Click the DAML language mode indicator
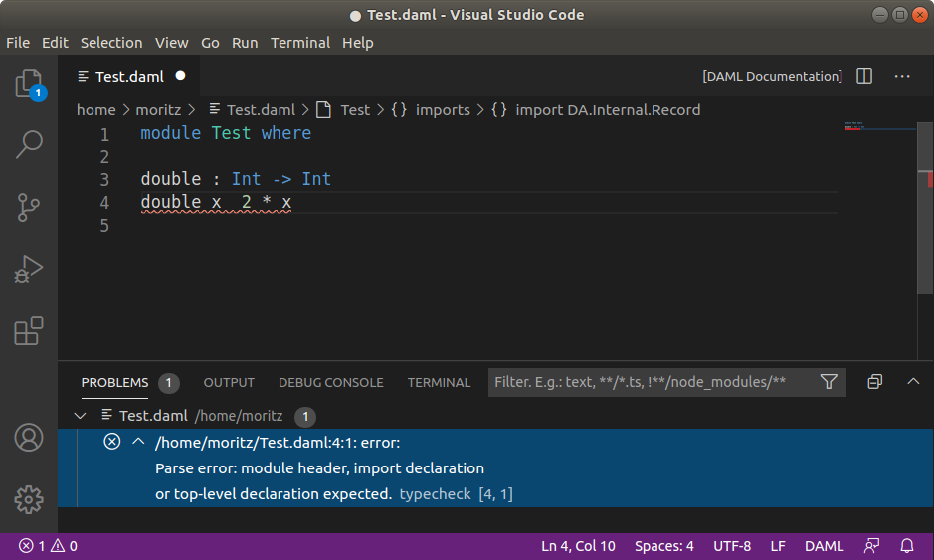Viewport: 934px width, 560px height. tap(824, 546)
